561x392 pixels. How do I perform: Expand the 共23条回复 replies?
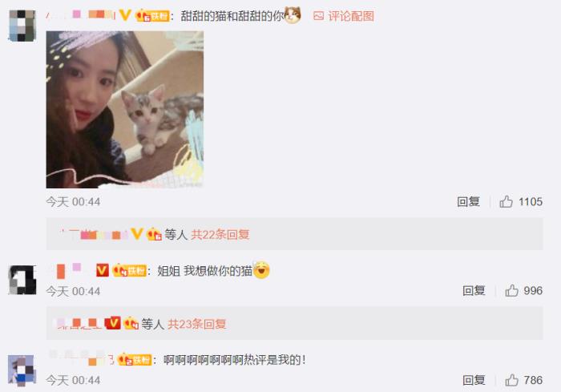pos(197,324)
